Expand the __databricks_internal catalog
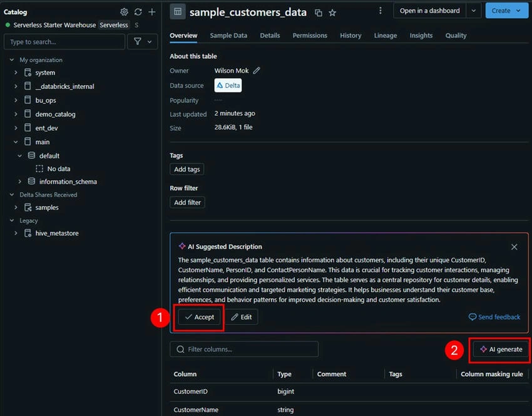 click(x=16, y=86)
